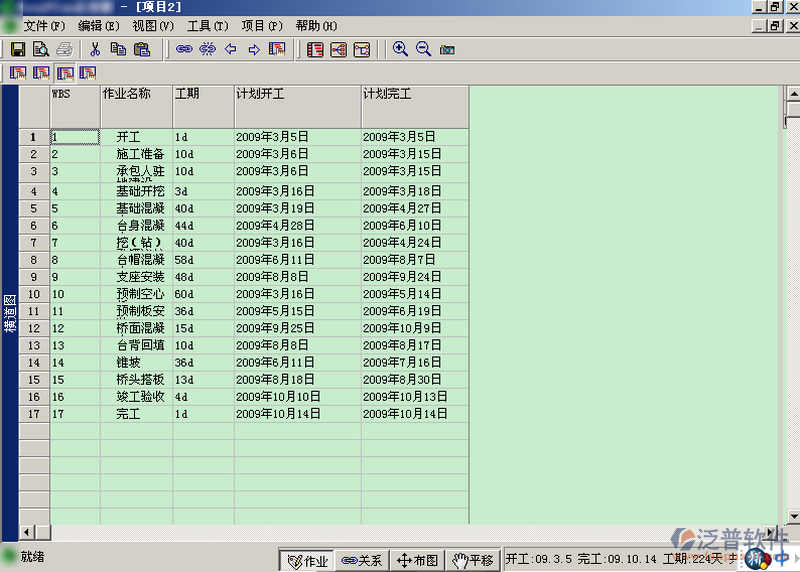Click the Unlink tasks broken-chain icon
Viewport: 800px width, 572px height.
click(207, 49)
